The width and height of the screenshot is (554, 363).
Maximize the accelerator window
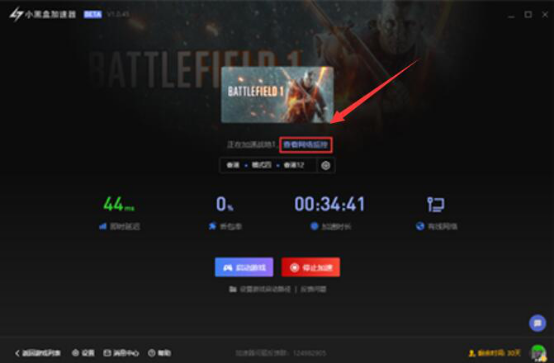(528, 14)
